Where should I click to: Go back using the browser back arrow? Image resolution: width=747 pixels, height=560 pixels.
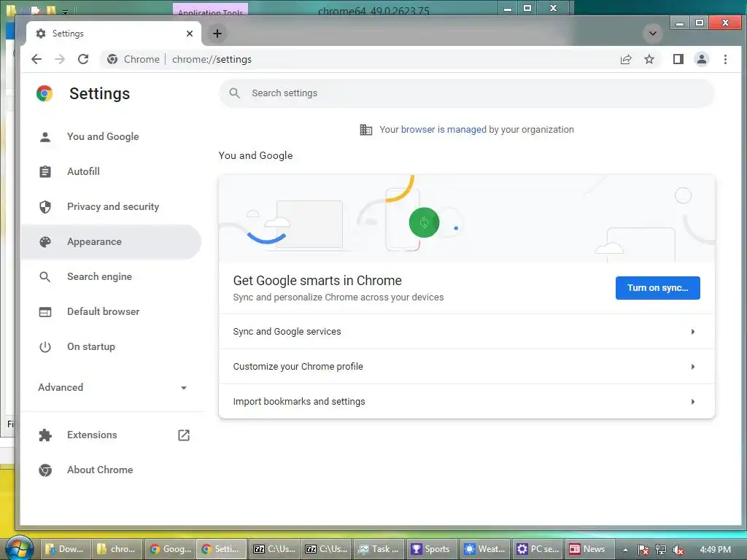click(x=36, y=59)
